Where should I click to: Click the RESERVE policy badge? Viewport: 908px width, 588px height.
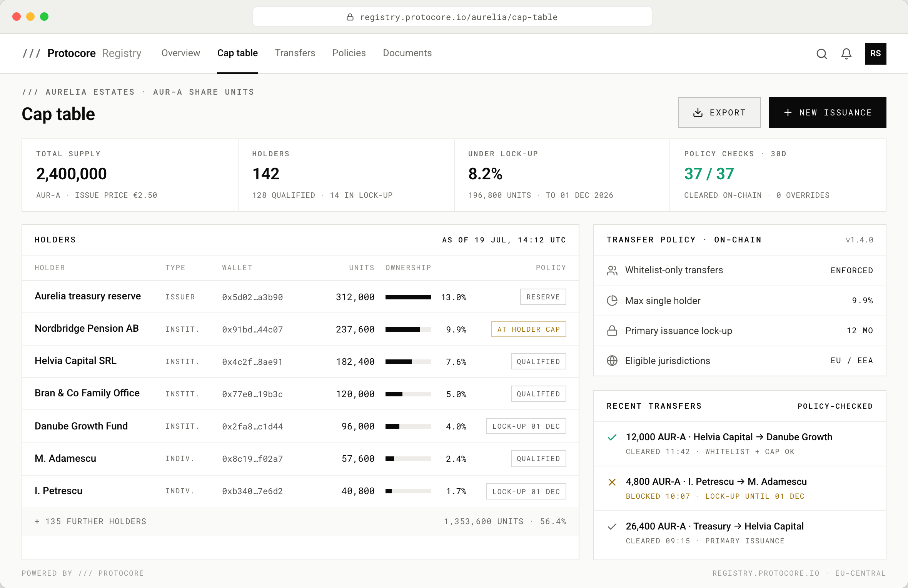[543, 297]
